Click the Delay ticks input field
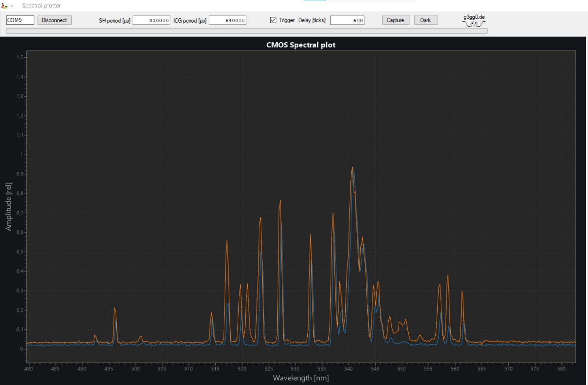Screen dimensions: 588x385 coord(347,20)
